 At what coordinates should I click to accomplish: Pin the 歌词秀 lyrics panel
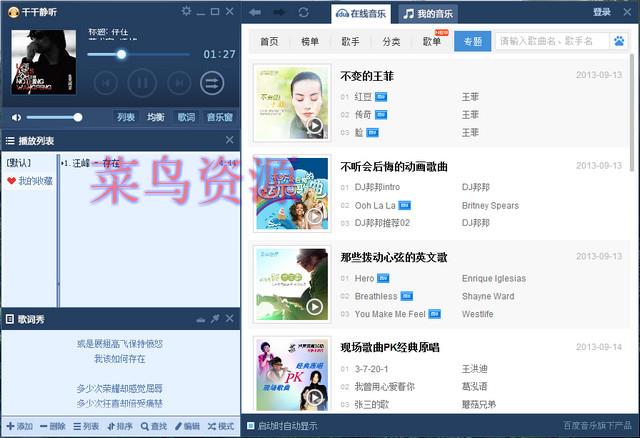click(215, 318)
